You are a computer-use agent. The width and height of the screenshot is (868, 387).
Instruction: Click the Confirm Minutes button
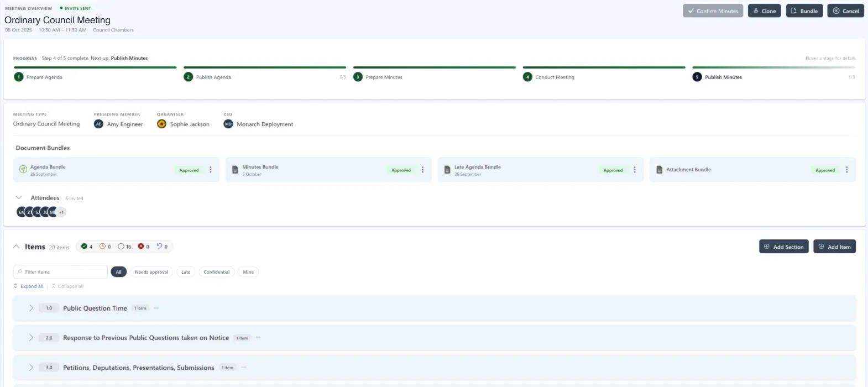tap(713, 11)
